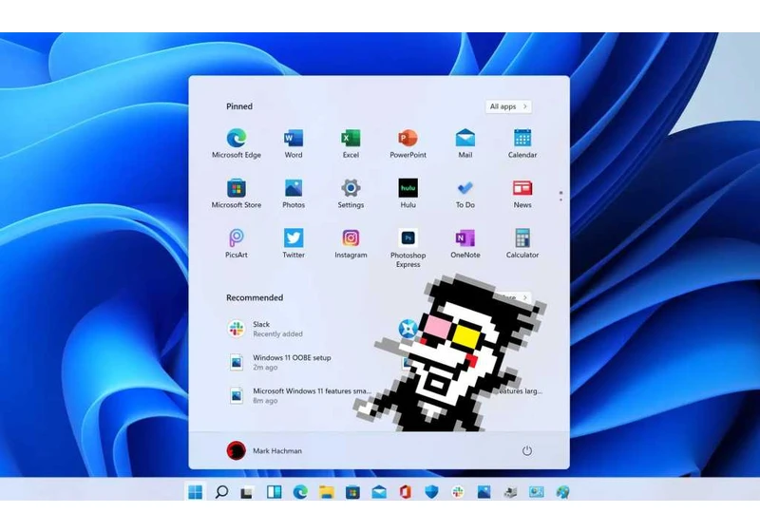Open Microsoft Windows 11 features sma... file
The image size is (760, 532).
[299, 395]
